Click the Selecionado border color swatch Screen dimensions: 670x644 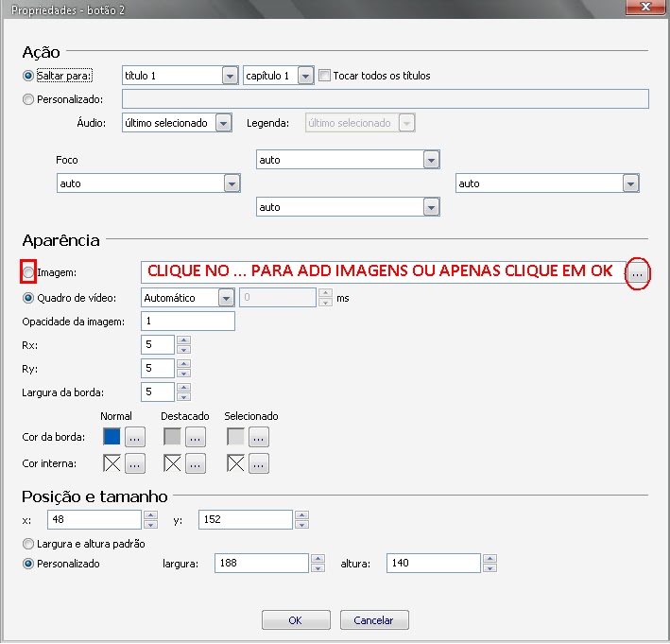tap(235, 437)
